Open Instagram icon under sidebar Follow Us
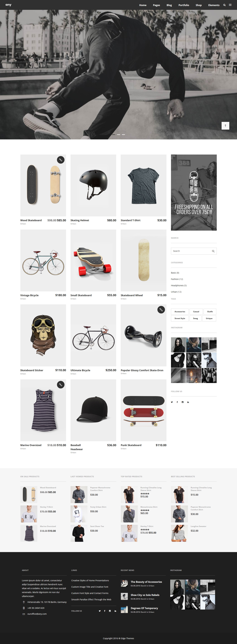Screen dimensions: 237x644 (183, 402)
